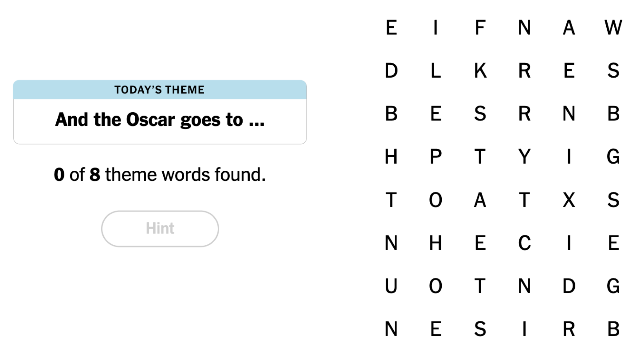The image size is (644, 360).
Task: Tap the D between N and G
Action: [569, 286]
